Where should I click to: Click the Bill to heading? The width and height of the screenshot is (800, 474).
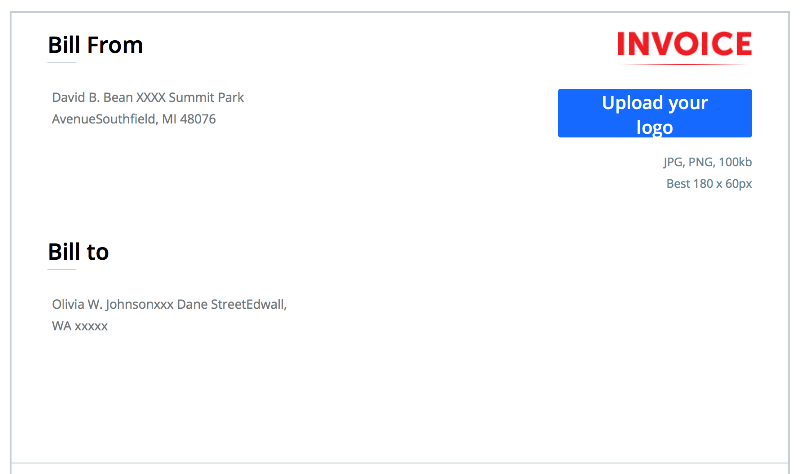[78, 252]
